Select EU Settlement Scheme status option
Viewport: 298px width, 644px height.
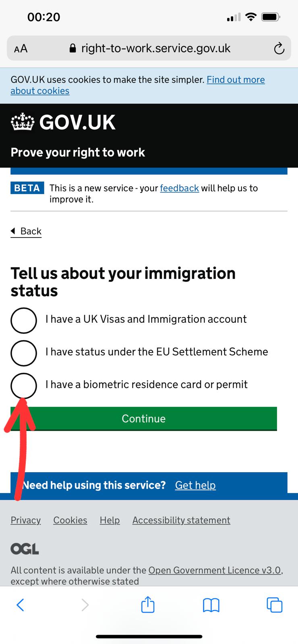(24, 353)
